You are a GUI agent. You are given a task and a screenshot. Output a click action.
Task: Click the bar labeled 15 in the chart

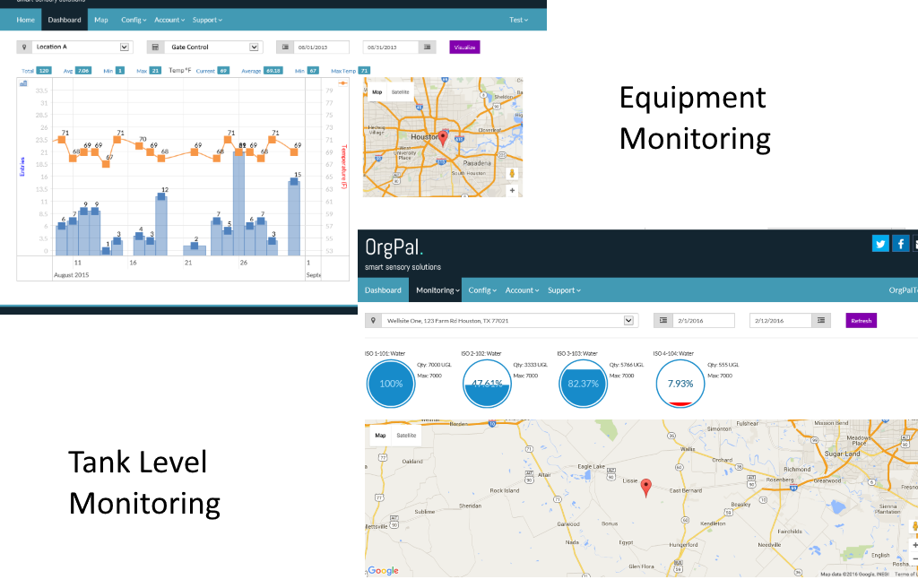click(x=294, y=217)
